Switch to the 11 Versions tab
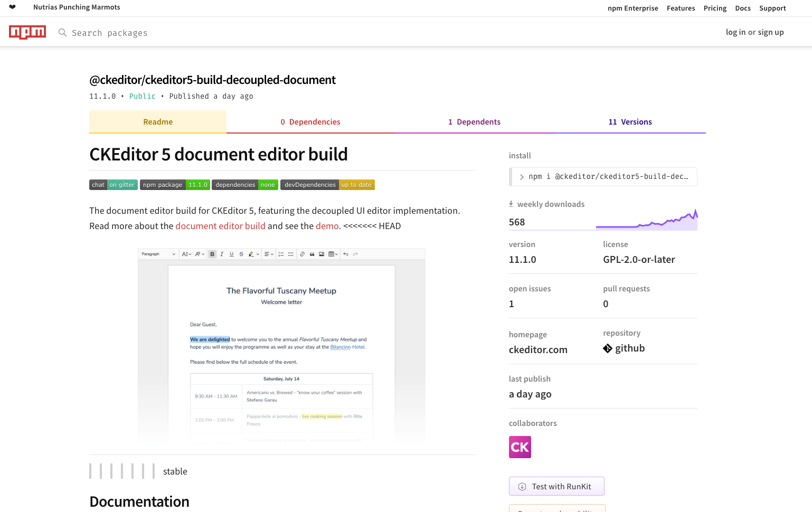The width and height of the screenshot is (812, 512). click(630, 121)
